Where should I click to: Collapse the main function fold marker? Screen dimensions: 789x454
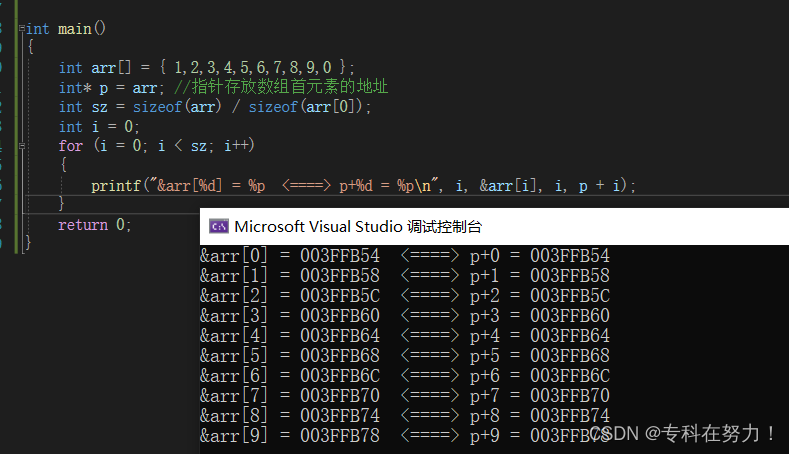pos(22,28)
